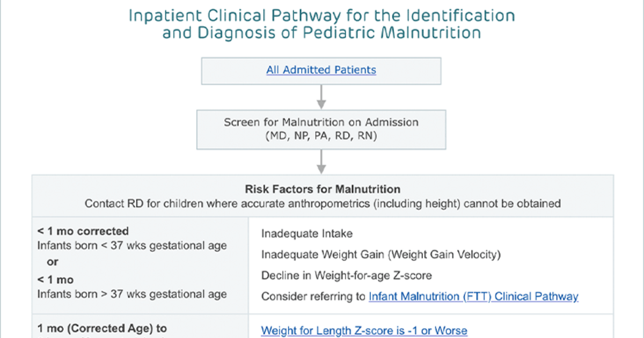The height and width of the screenshot is (338, 644).
Task: Select the Inadequate Weight Gain (Weight Gain Velocity) line
Action: [381, 255]
